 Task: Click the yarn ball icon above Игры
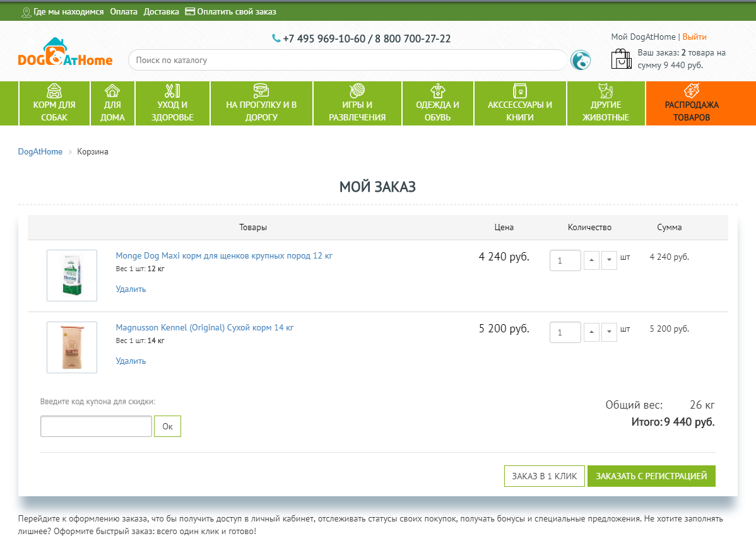click(357, 91)
